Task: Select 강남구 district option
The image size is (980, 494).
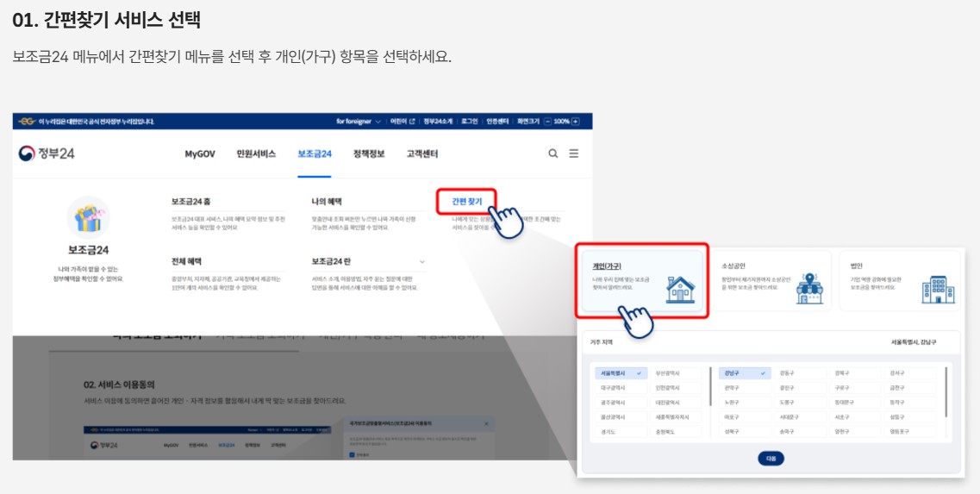Action: pyautogui.click(x=745, y=373)
